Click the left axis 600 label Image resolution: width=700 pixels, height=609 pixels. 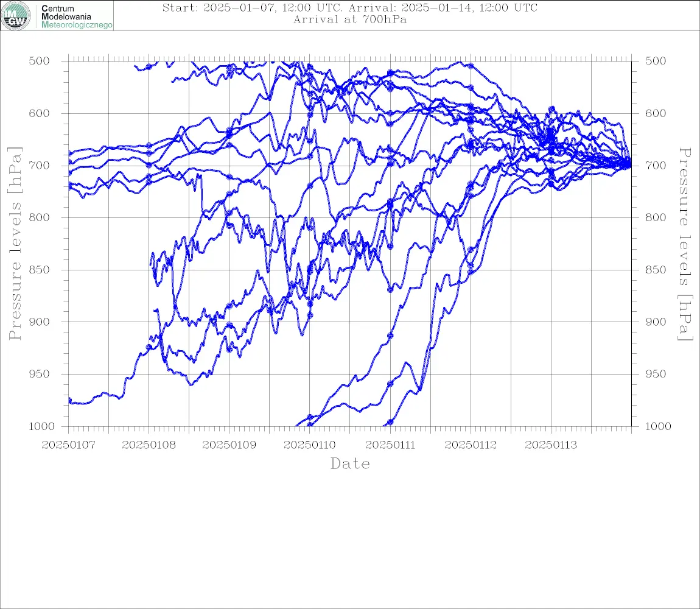(40, 113)
